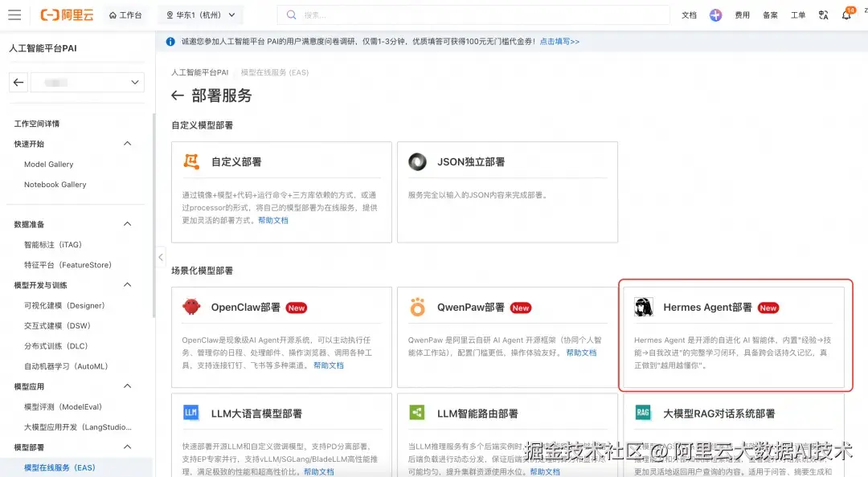Open Model Gallery
This screenshot has height=477, width=868.
[49, 165]
